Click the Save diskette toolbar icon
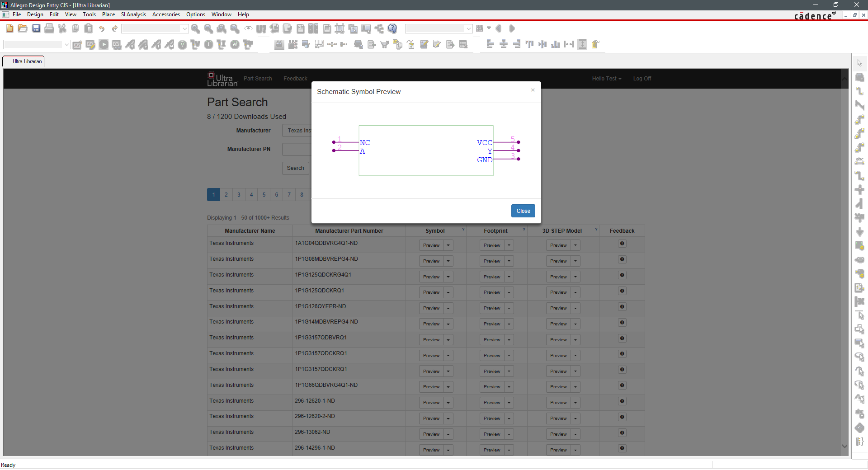The width and height of the screenshot is (868, 470). (36, 28)
